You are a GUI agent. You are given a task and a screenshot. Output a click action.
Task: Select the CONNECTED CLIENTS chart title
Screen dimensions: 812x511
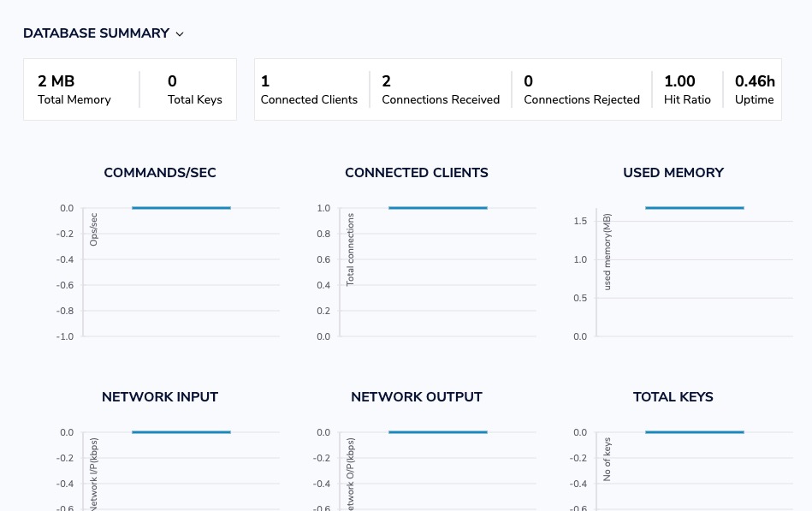(416, 173)
